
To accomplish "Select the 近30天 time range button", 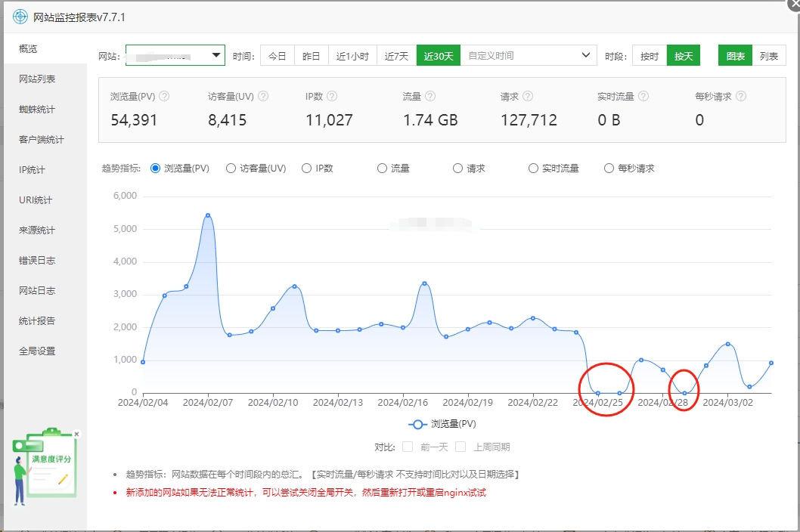I will click(439, 56).
